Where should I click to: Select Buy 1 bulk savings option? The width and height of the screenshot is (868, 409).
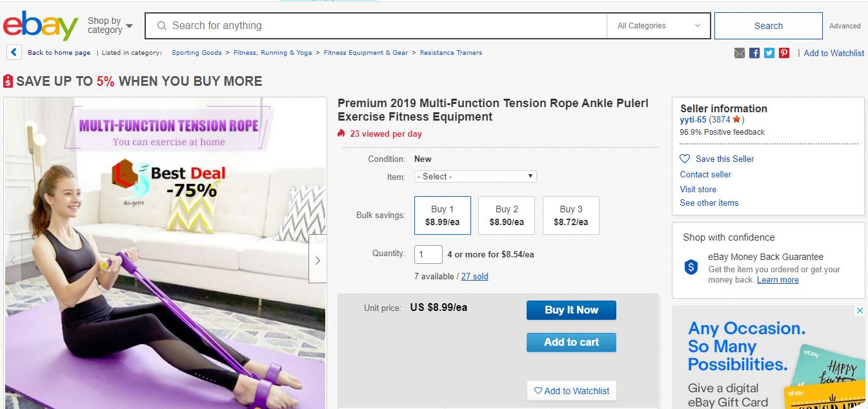point(442,215)
